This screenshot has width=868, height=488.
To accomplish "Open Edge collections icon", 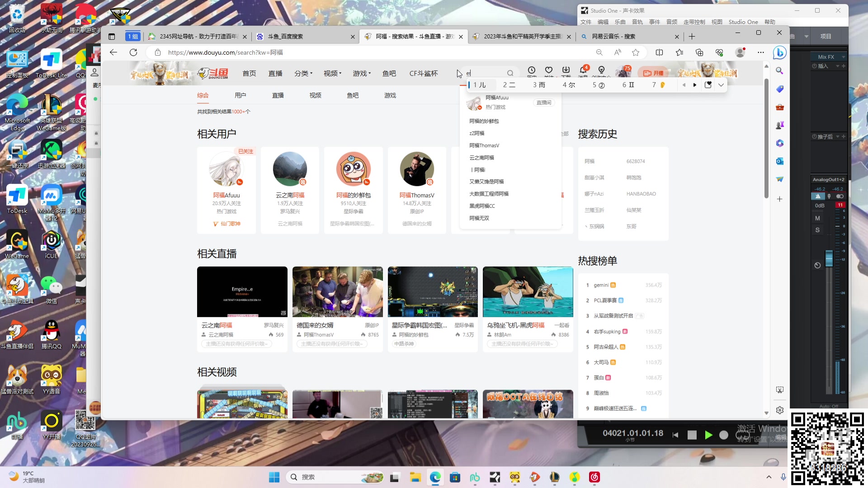I will (699, 52).
